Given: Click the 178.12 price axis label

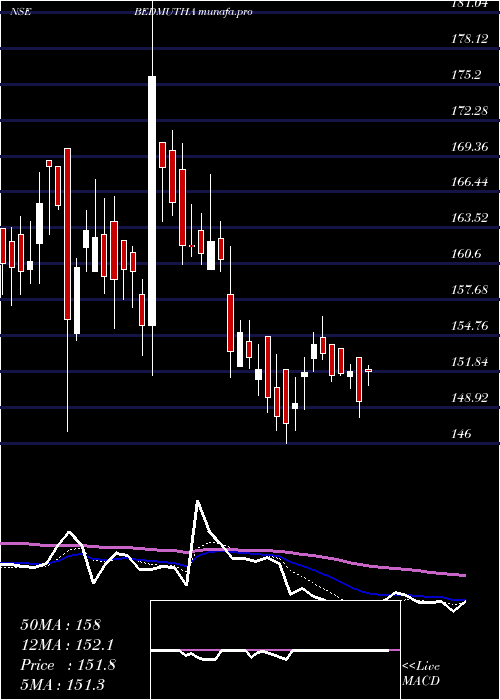Looking at the screenshot, I should 468,39.
